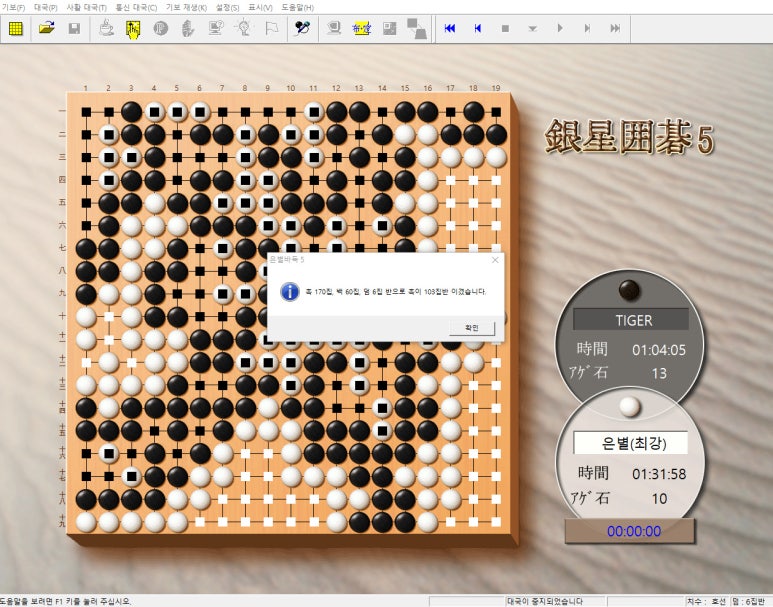This screenshot has width=773, height=607.
Task: Click the 은별(최강) player name field
Action: pos(631,443)
